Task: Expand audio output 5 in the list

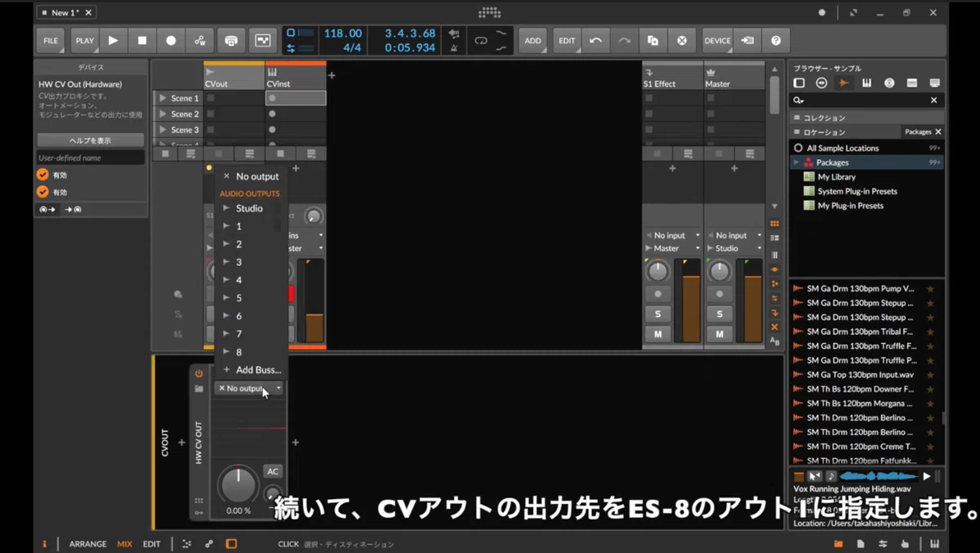Action: click(x=226, y=298)
